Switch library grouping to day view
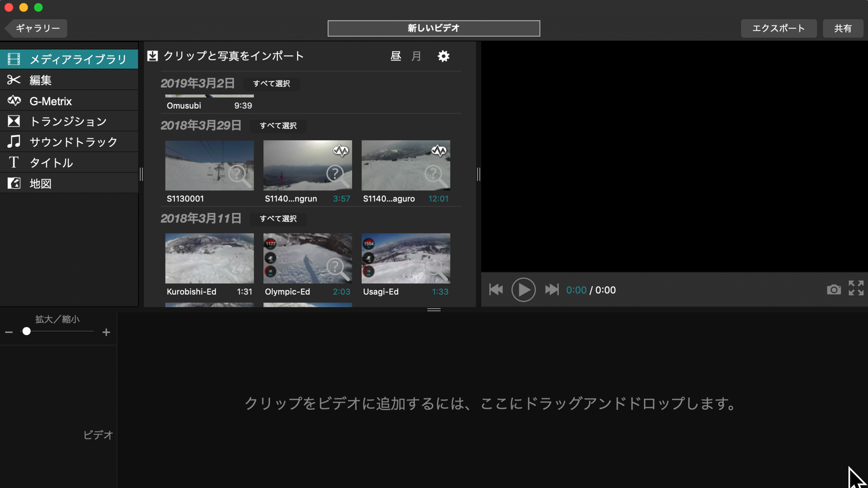The image size is (868, 488). coord(396,56)
